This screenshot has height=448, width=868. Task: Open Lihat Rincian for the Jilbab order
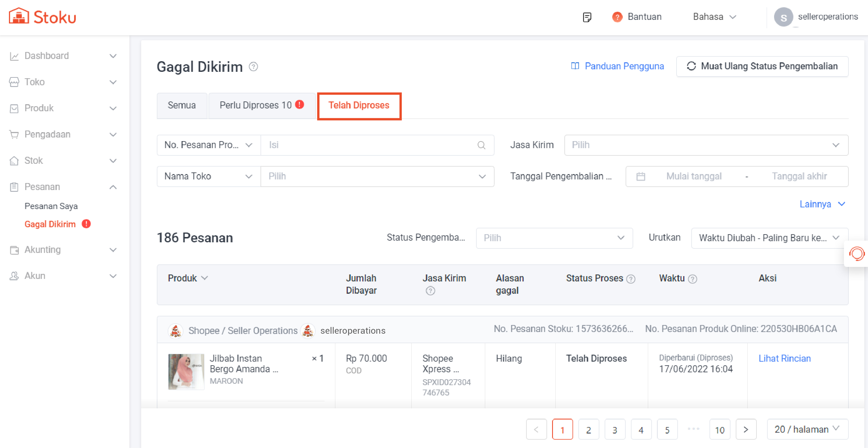click(784, 358)
